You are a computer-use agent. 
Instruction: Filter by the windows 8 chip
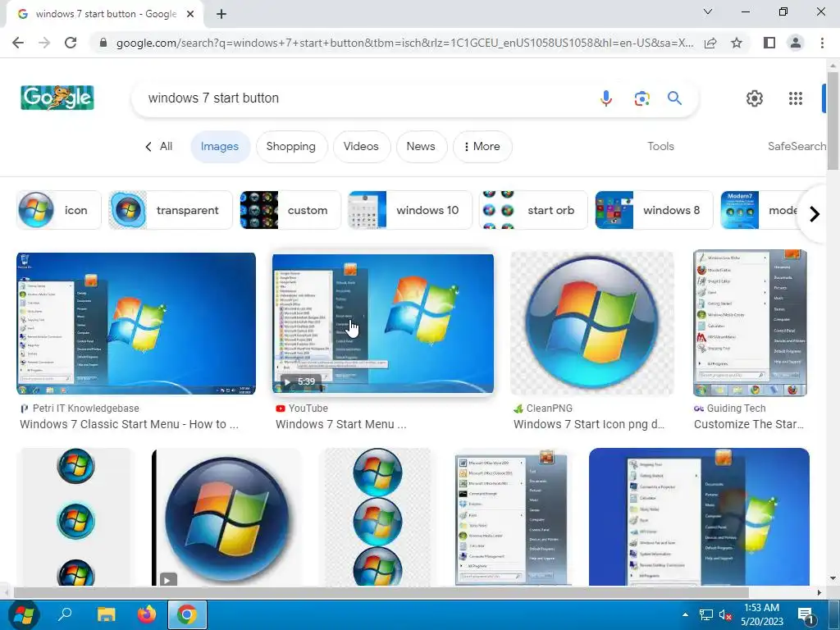coord(654,210)
